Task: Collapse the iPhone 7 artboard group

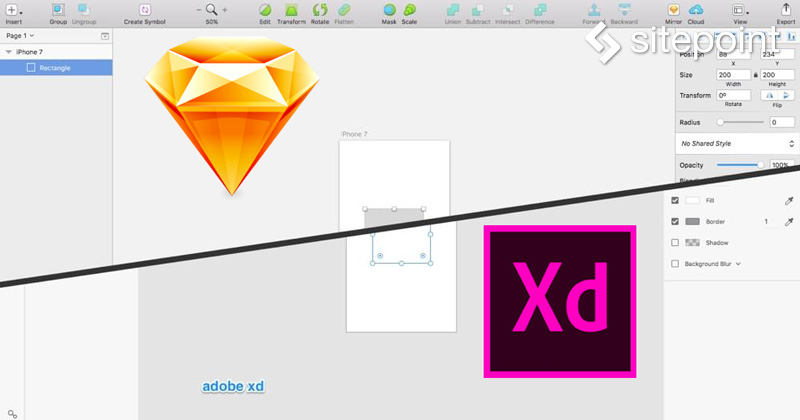Action: pyautogui.click(x=8, y=52)
